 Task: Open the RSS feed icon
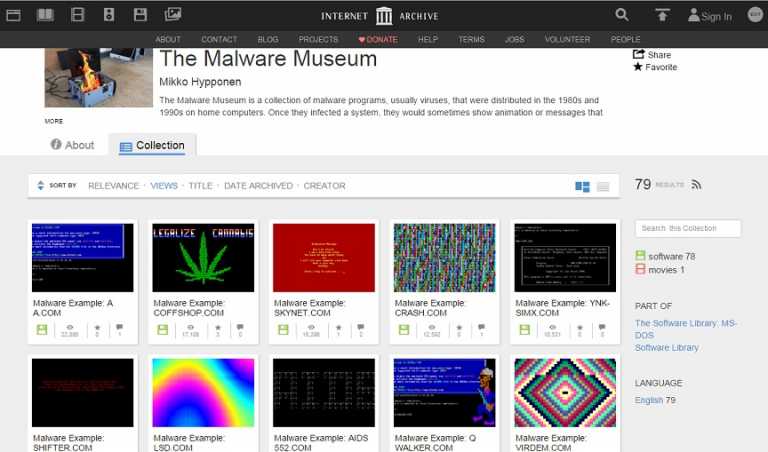696,185
